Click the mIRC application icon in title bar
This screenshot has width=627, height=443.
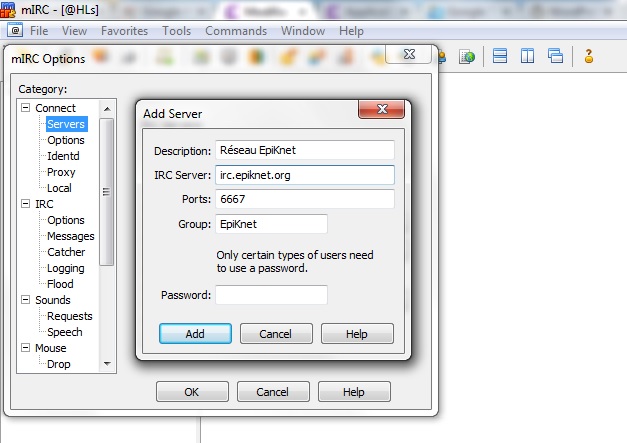click(x=8, y=10)
